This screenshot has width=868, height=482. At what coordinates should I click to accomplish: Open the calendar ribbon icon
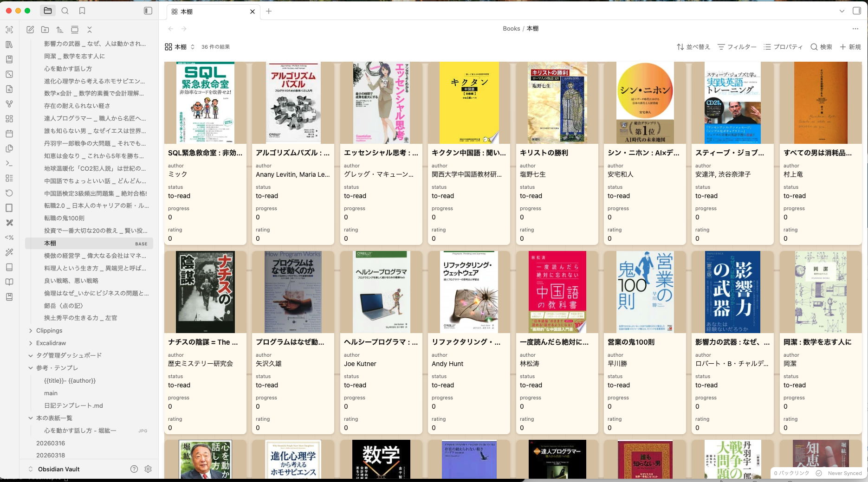tap(9, 134)
